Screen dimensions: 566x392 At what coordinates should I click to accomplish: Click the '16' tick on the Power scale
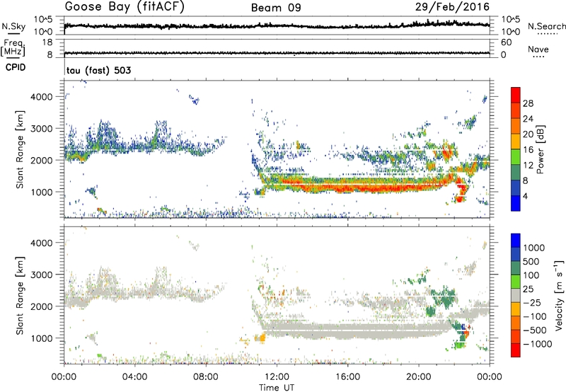[528, 150]
